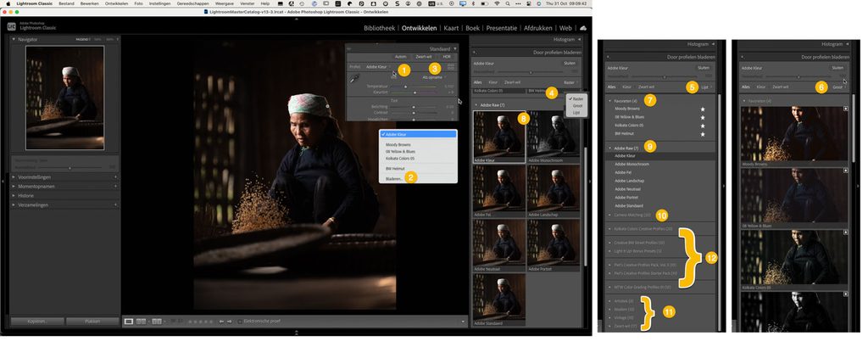Enable the HDR button
The image size is (868, 347).
pyautogui.click(x=447, y=57)
